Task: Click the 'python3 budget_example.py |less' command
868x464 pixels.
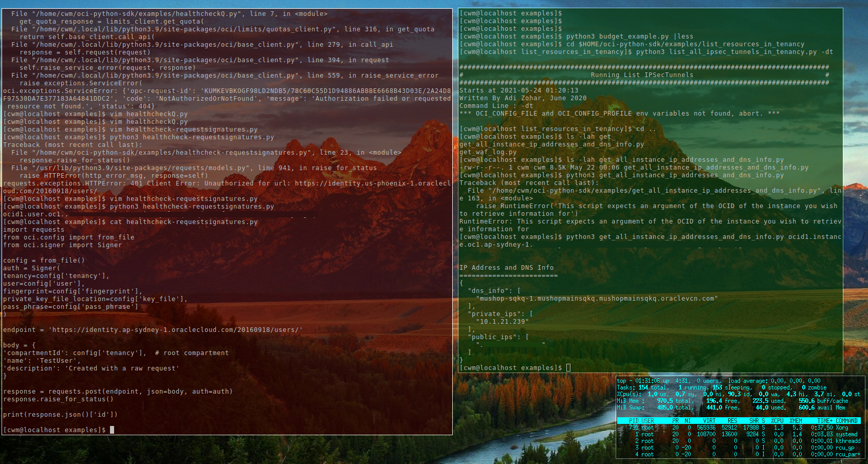Action: [630, 36]
